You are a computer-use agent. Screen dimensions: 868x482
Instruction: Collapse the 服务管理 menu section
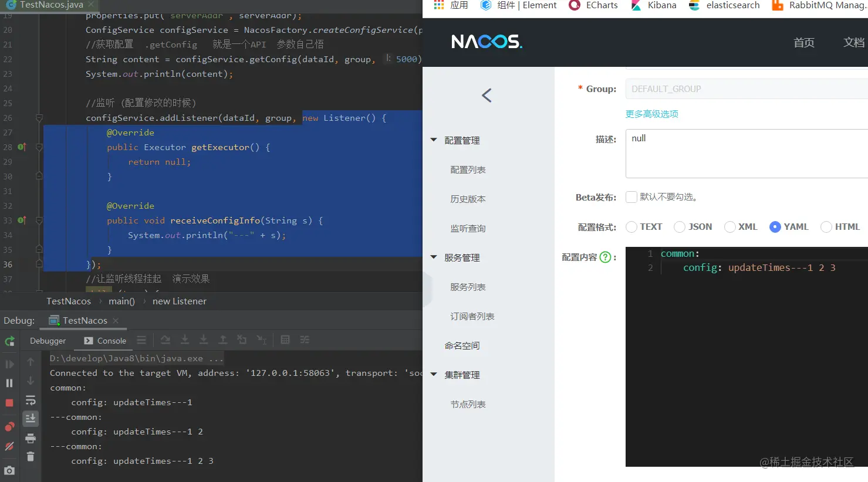[x=434, y=257]
